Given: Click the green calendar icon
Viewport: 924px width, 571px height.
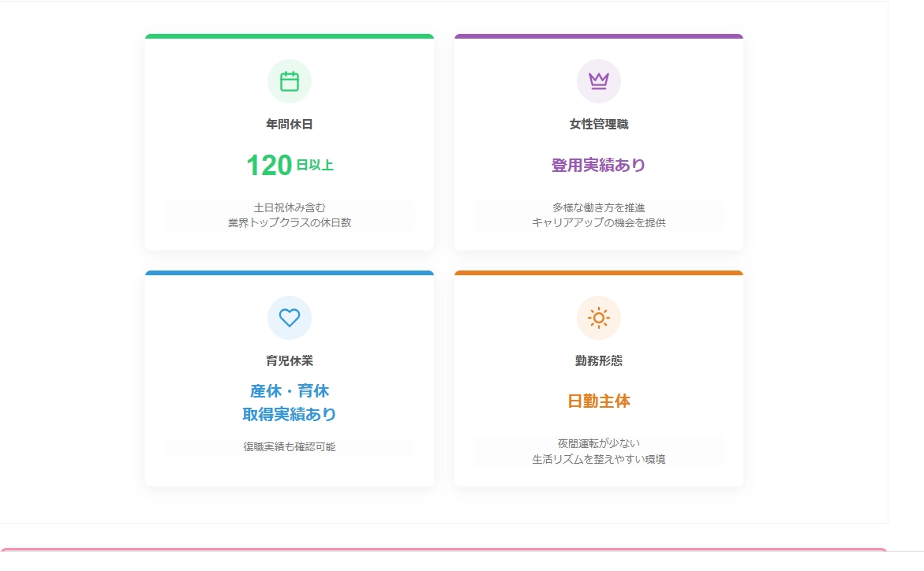Looking at the screenshot, I should [x=290, y=81].
